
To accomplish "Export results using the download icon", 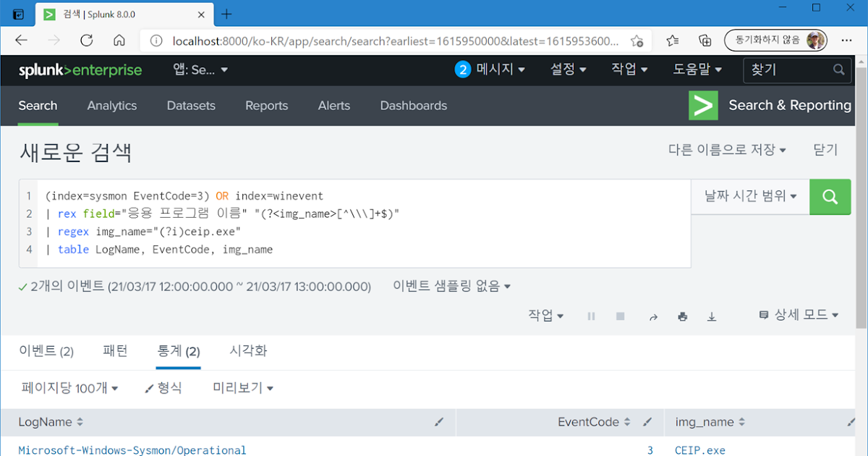I will (x=711, y=316).
